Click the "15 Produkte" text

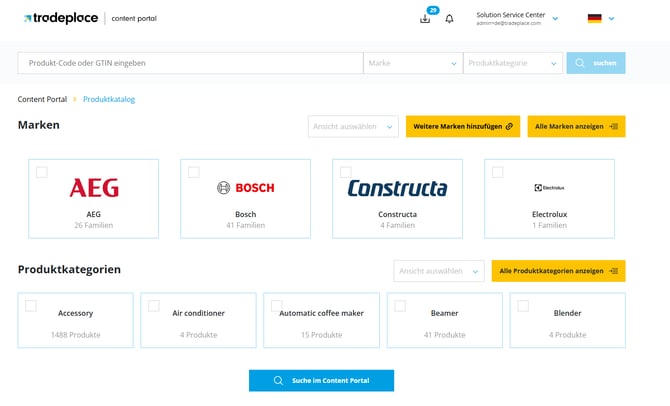pos(321,335)
